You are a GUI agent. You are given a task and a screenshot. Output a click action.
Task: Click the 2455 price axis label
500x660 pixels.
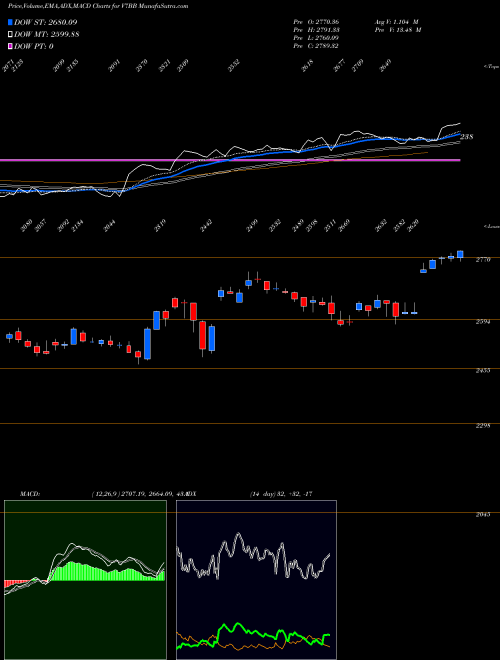click(x=483, y=370)
